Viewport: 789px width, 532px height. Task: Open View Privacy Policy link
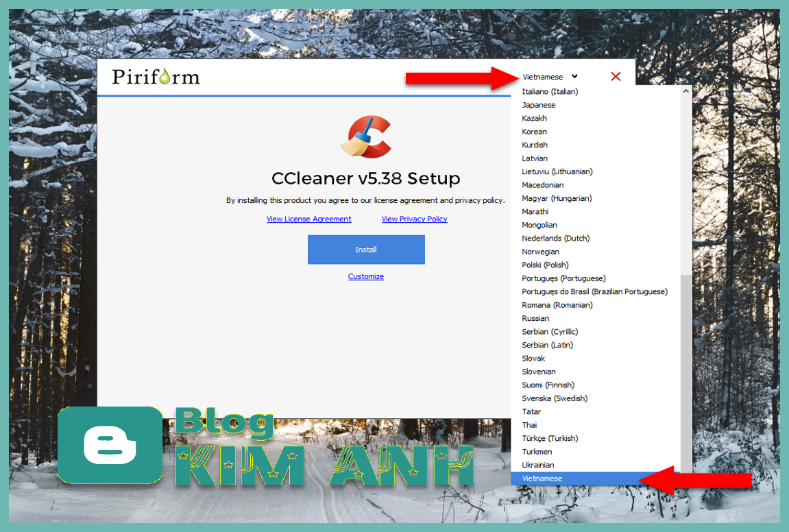tap(414, 219)
